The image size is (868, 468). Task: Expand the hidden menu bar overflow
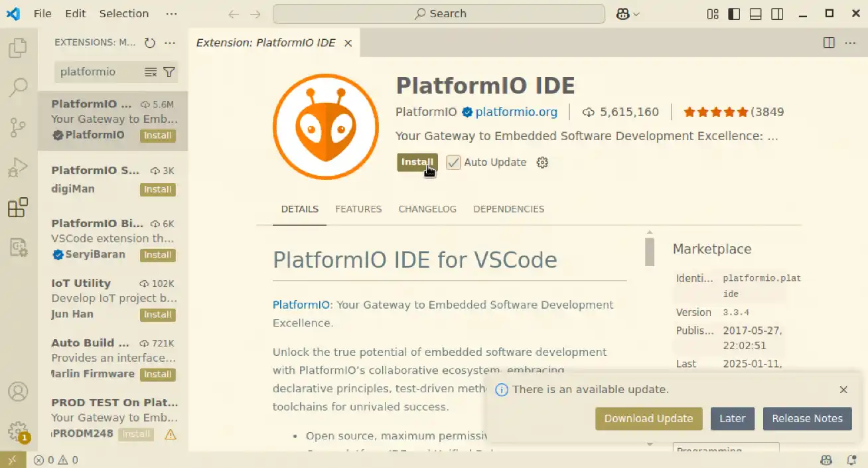pyautogui.click(x=171, y=14)
